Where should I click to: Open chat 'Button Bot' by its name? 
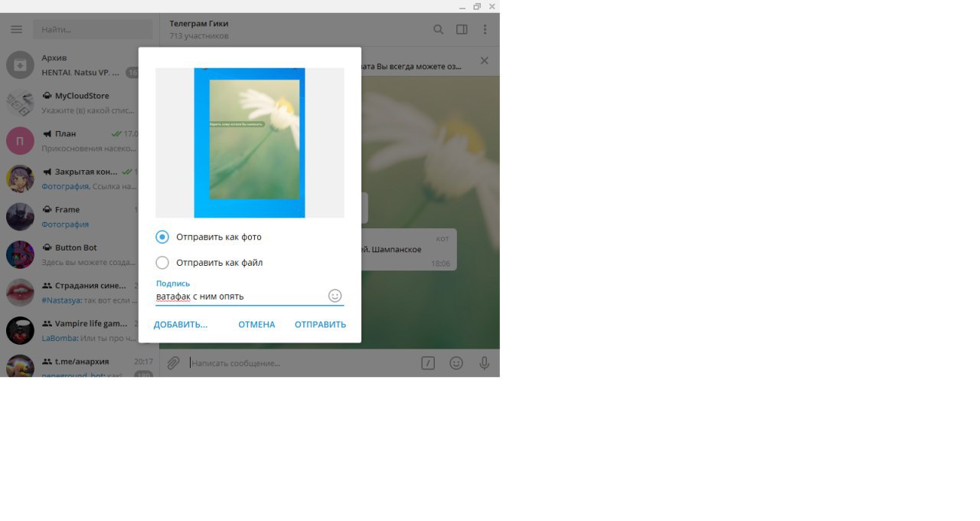[x=76, y=247]
